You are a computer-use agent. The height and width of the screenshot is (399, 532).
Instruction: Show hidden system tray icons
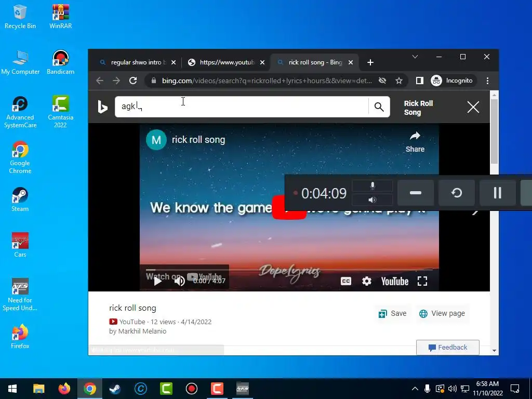tap(415, 389)
